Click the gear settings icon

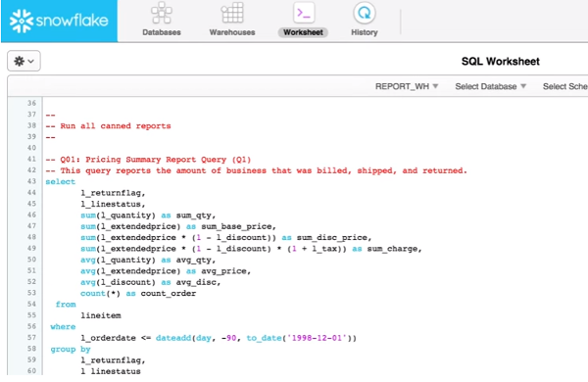click(x=20, y=61)
